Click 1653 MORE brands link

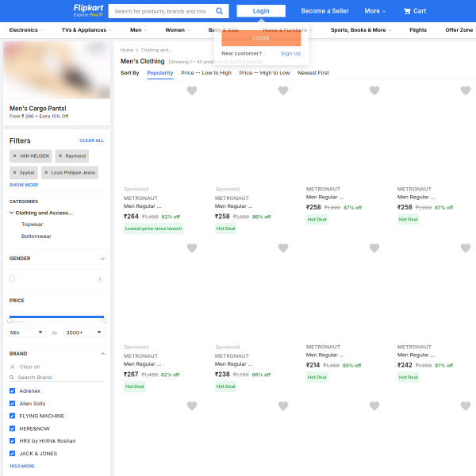point(22,466)
